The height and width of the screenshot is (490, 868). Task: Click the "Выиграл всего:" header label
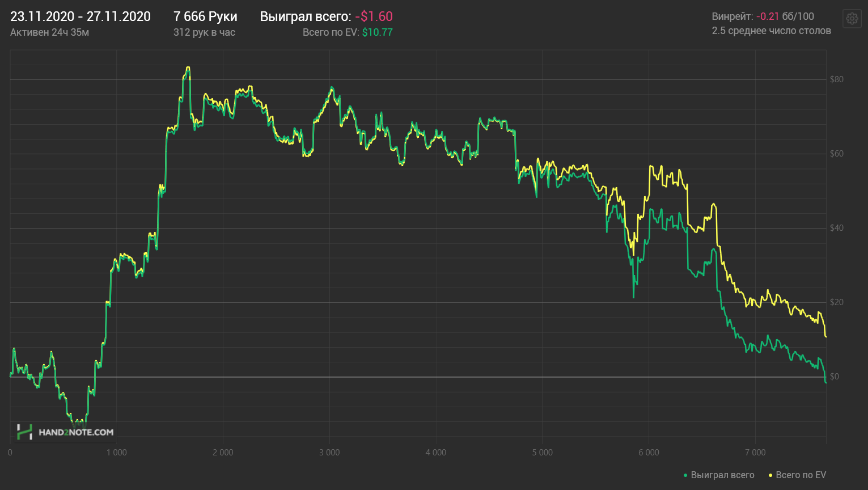pyautogui.click(x=305, y=16)
